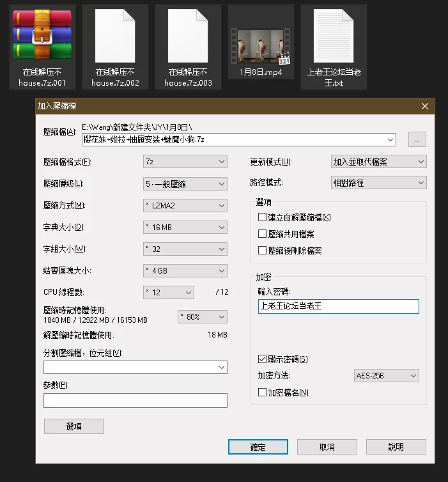Close the 加入壓縮檔 dialog window
The image size is (448, 482).
[424, 106]
